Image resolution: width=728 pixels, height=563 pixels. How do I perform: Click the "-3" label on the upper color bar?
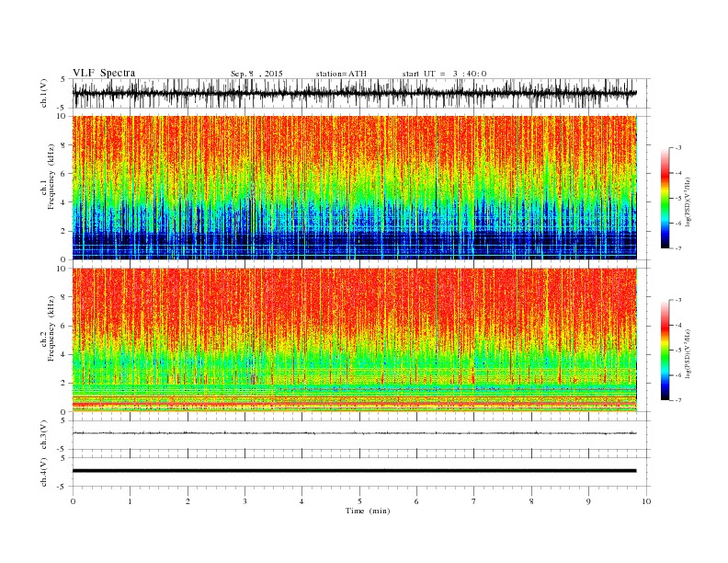[678, 148]
